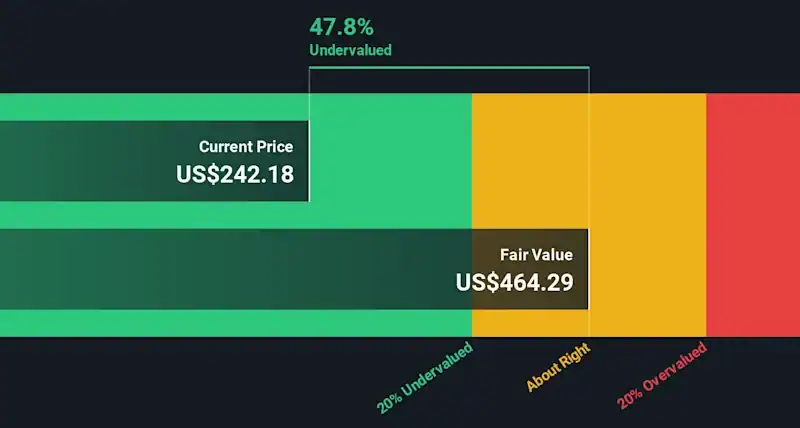The image size is (800, 428).
Task: Select the US$242.18 price value
Action: pyautogui.click(x=235, y=174)
